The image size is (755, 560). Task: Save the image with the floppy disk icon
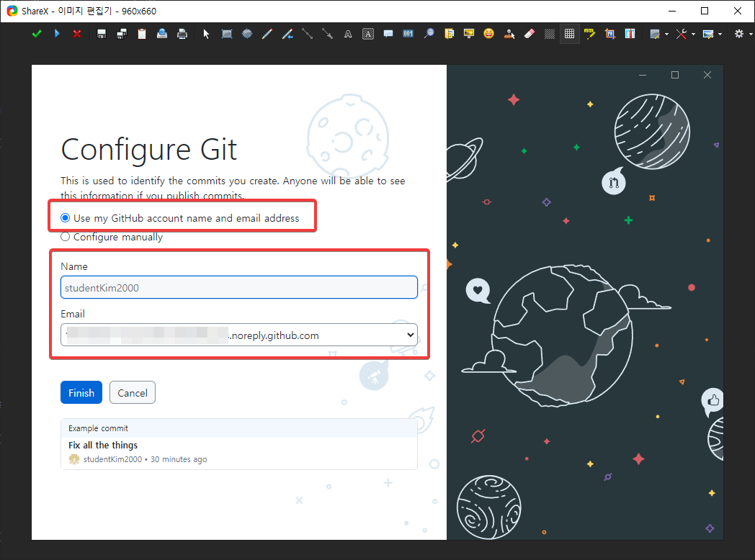[x=102, y=34]
